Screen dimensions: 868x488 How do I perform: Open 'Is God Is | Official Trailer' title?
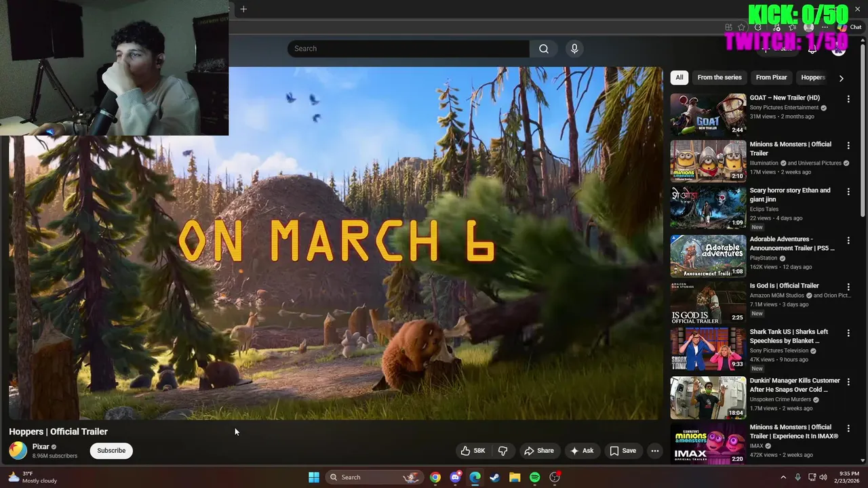[x=784, y=286]
